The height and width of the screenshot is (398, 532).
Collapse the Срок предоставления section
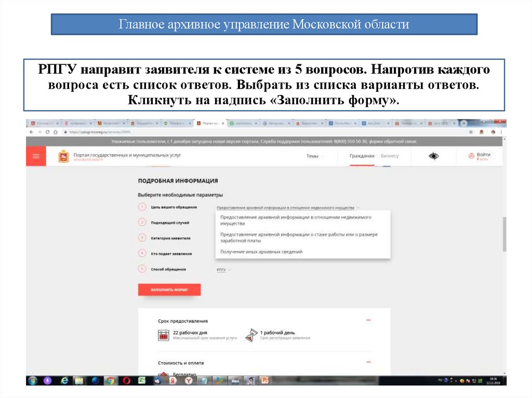(368, 320)
